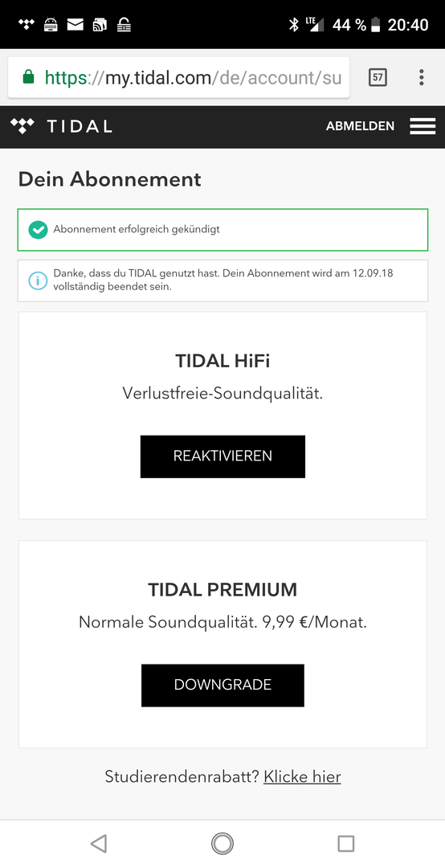Tap the mail notification icon in status bar

click(76, 24)
